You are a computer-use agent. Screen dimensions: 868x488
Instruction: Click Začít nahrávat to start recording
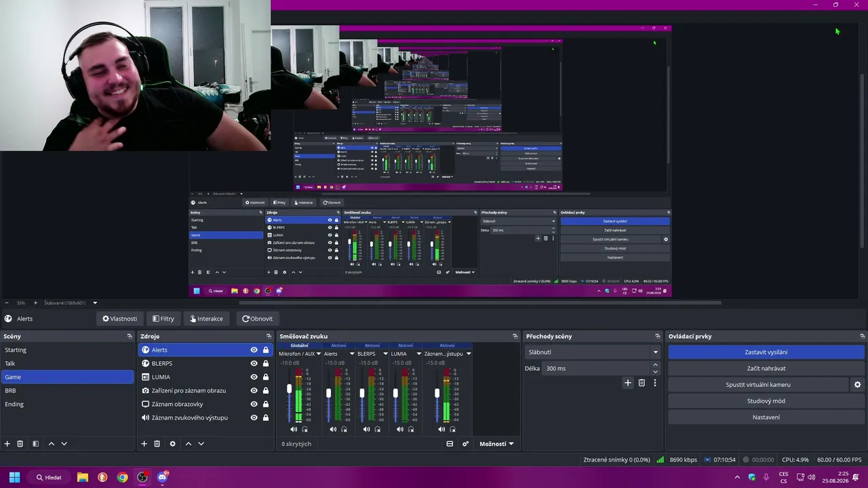[766, 369]
